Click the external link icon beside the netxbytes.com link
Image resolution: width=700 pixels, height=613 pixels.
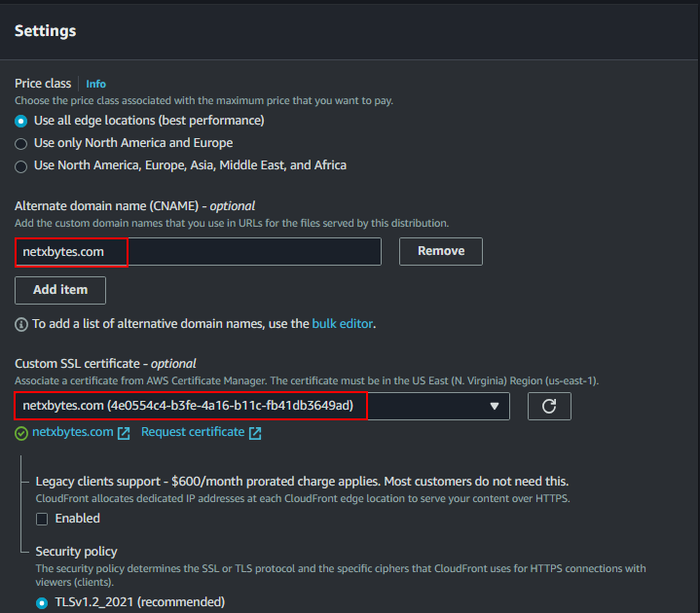click(x=124, y=433)
